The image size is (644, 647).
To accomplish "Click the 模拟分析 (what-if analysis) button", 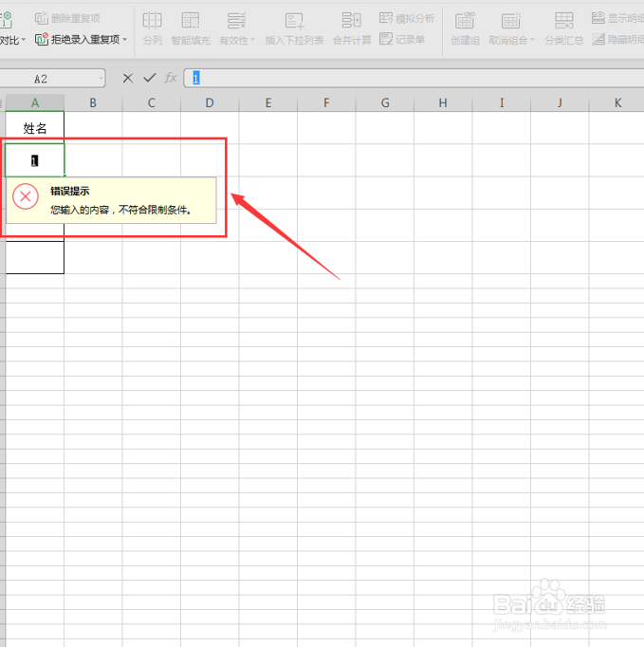I will [407, 18].
